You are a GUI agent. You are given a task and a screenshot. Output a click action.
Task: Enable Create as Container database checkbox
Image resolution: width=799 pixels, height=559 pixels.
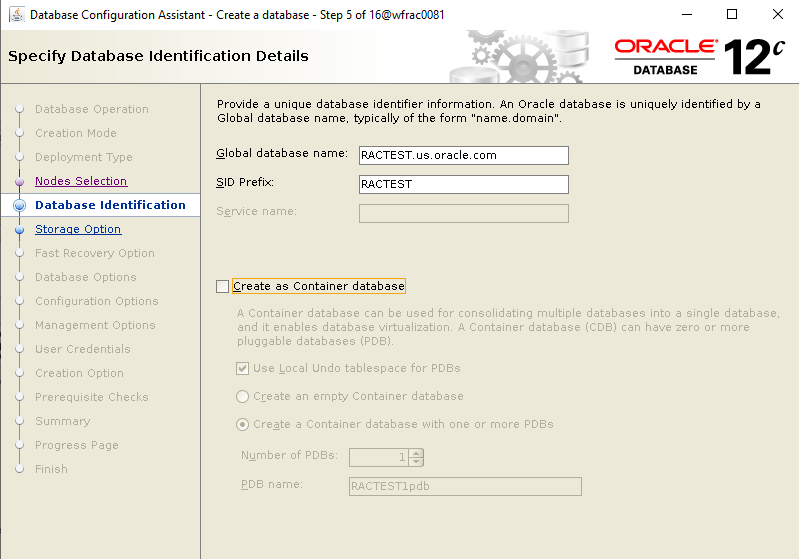[x=222, y=286]
